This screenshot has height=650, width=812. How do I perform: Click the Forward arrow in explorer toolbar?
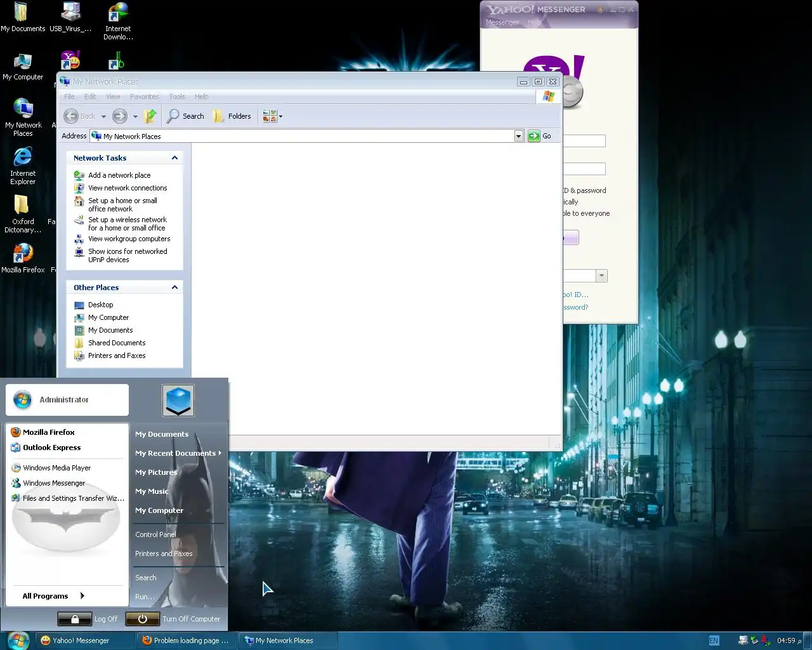[x=119, y=116]
